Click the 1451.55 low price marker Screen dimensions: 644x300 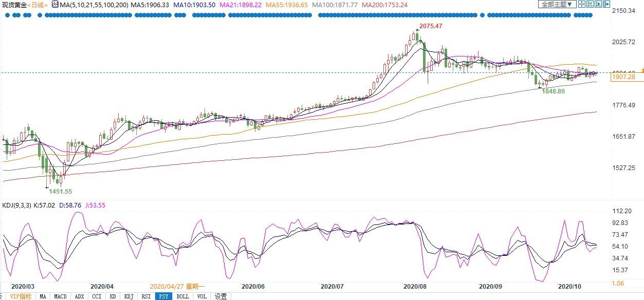click(60, 191)
